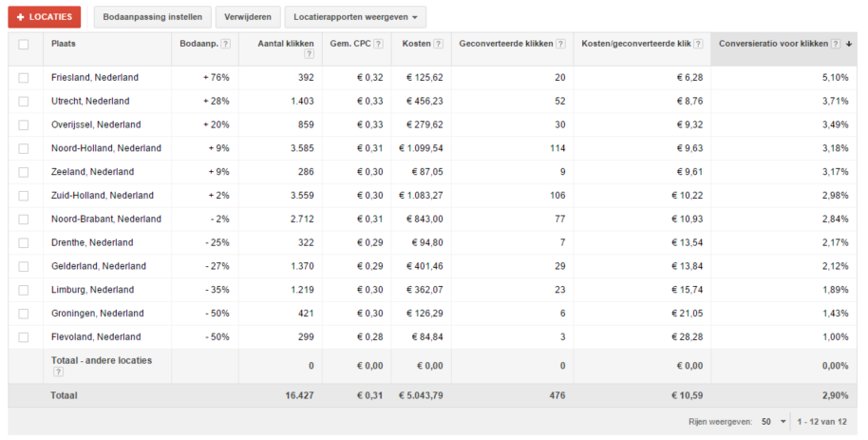The image size is (868, 440).
Task: Click the Zuid-Holland, Nederland location name
Action: coord(103,195)
